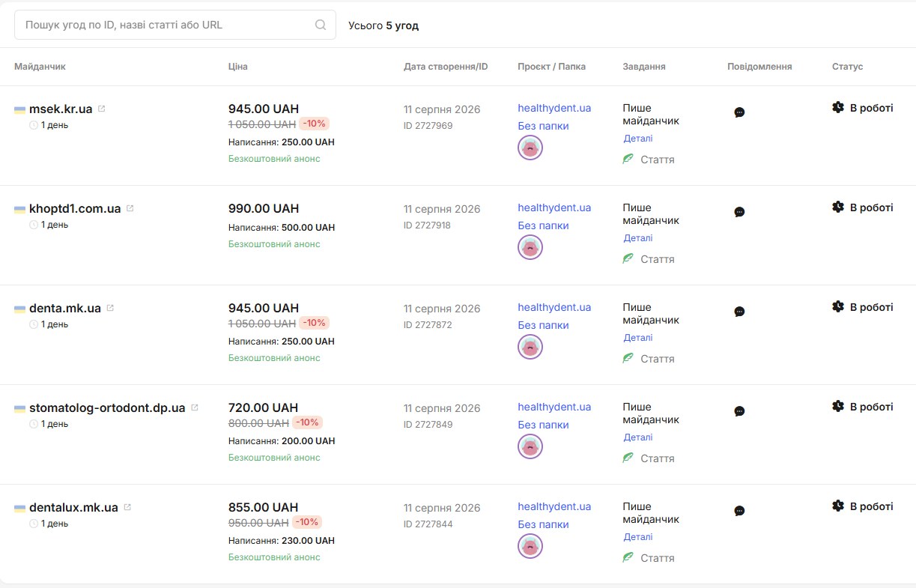Viewport: 916px width, 588px height.
Task: Open message bubble for deal ID 2727969
Action: point(739,112)
